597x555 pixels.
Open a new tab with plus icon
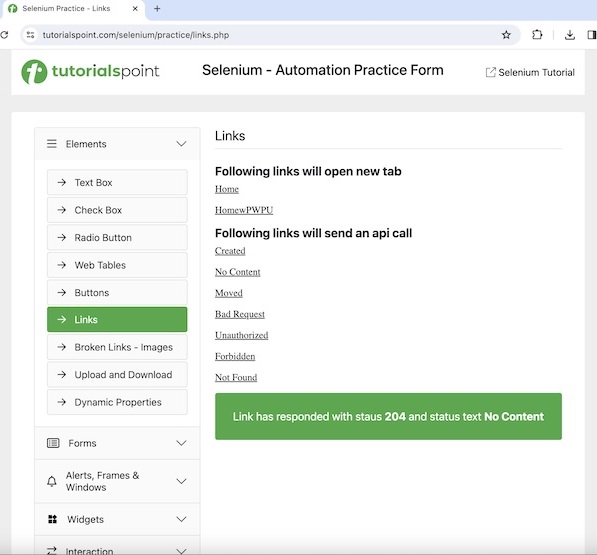157,8
